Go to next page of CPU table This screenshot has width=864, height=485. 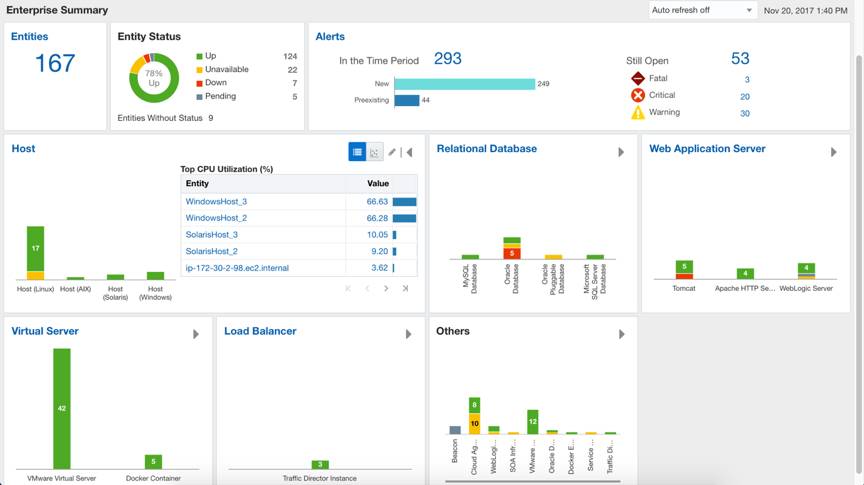(386, 288)
